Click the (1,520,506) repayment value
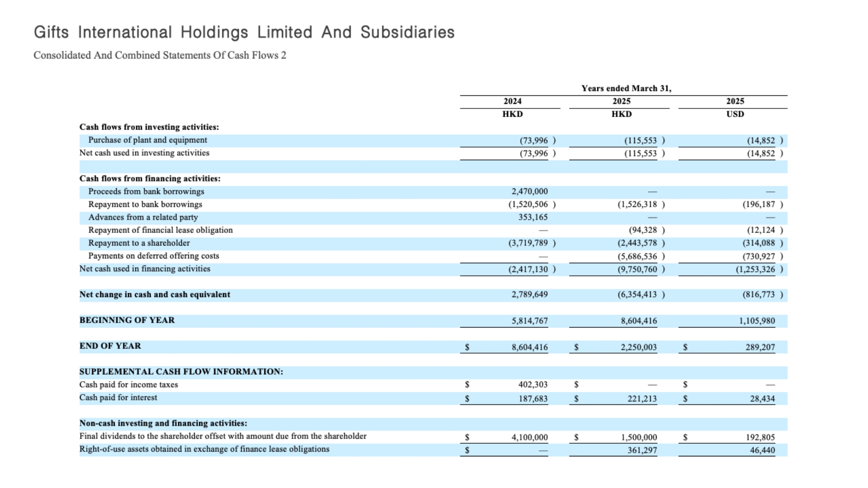Image resolution: width=868 pixels, height=488 pixels. tap(532, 204)
